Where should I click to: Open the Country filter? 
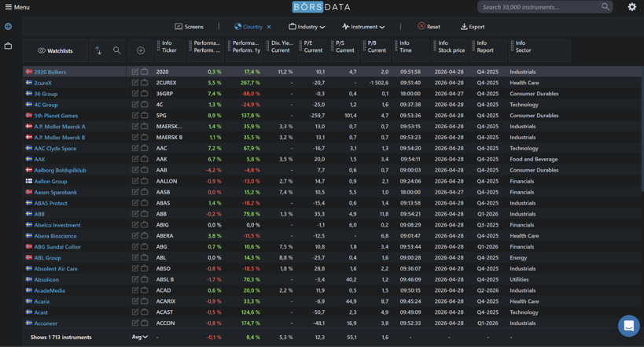point(248,27)
